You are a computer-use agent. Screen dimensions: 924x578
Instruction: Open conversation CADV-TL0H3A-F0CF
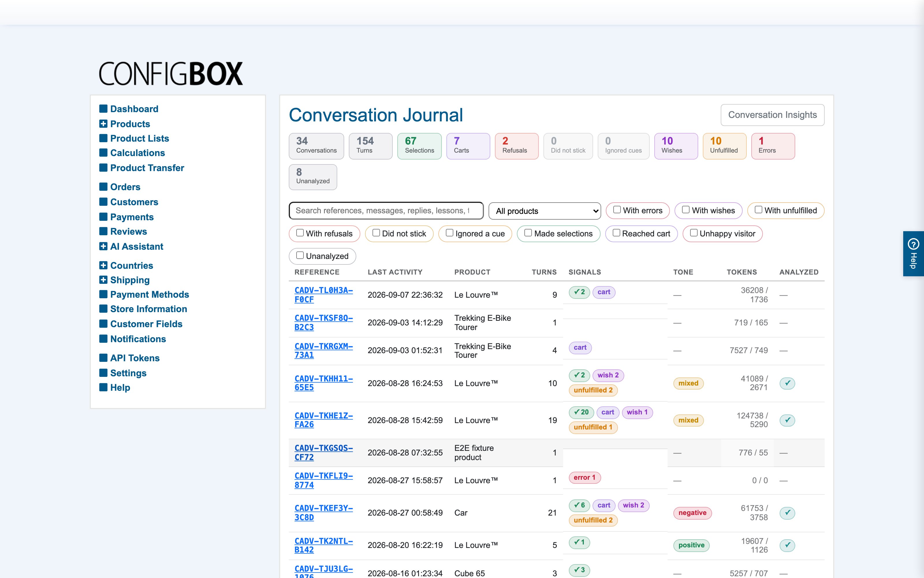323,295
